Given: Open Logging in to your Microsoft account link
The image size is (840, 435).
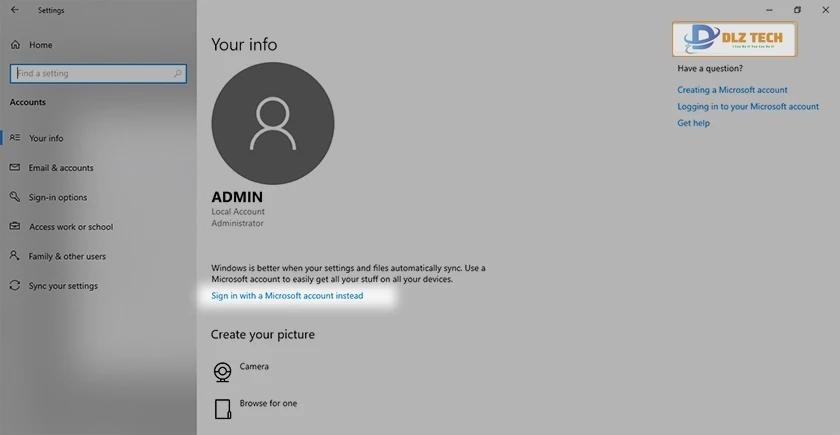Looking at the screenshot, I should [x=747, y=107].
